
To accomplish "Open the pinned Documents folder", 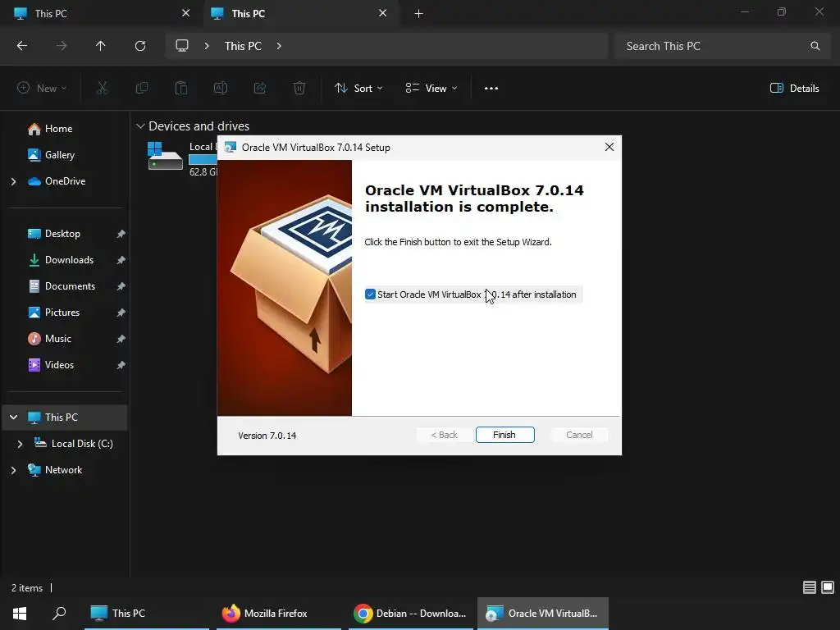I will [70, 286].
